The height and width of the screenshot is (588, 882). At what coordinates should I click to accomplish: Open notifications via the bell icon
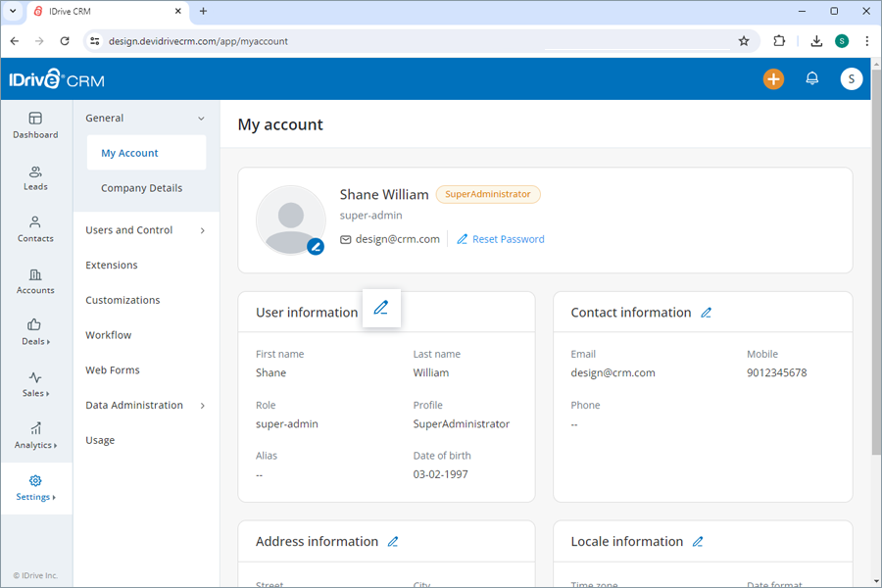click(811, 78)
